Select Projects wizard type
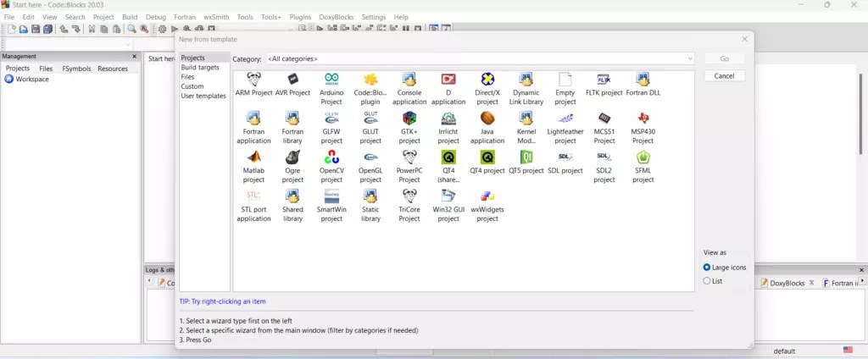The width and height of the screenshot is (868, 359). click(x=192, y=58)
